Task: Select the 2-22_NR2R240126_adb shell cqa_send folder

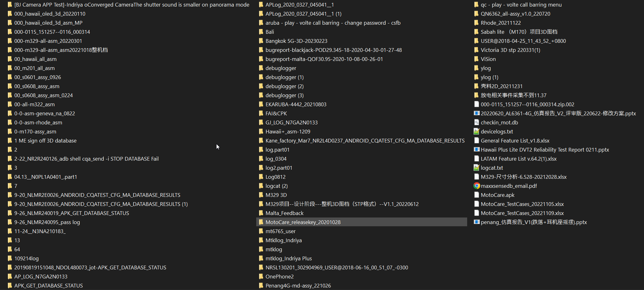Action: click(x=87, y=159)
